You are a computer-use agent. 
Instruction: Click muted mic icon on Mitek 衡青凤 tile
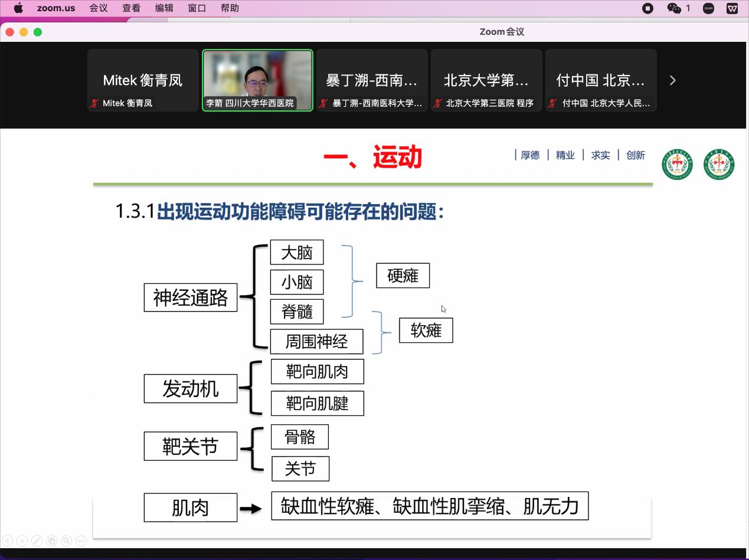pos(94,103)
